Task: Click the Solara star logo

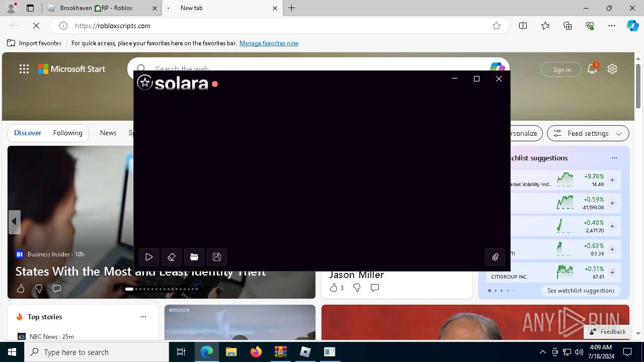Action: coord(145,82)
